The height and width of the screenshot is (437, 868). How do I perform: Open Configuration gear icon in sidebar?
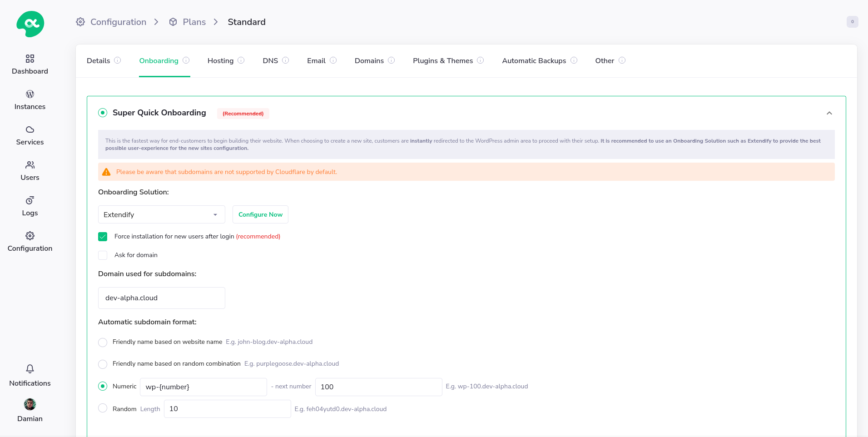coord(30,236)
